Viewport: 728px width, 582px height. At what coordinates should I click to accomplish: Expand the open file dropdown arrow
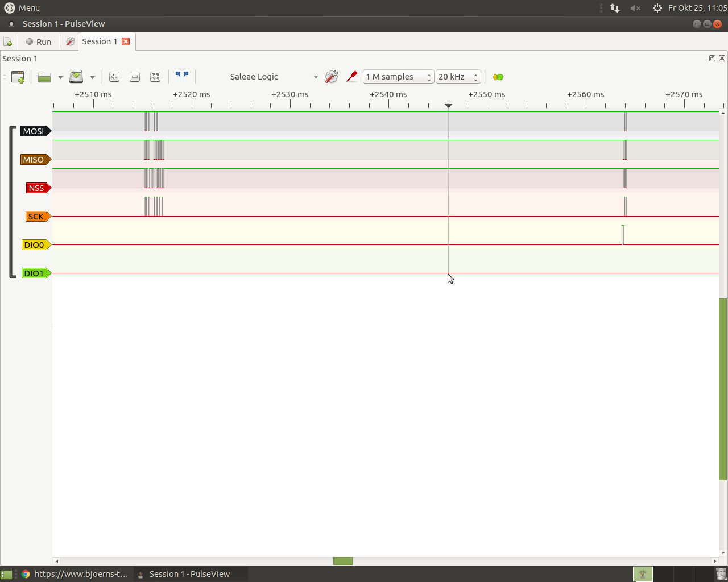pyautogui.click(x=60, y=77)
